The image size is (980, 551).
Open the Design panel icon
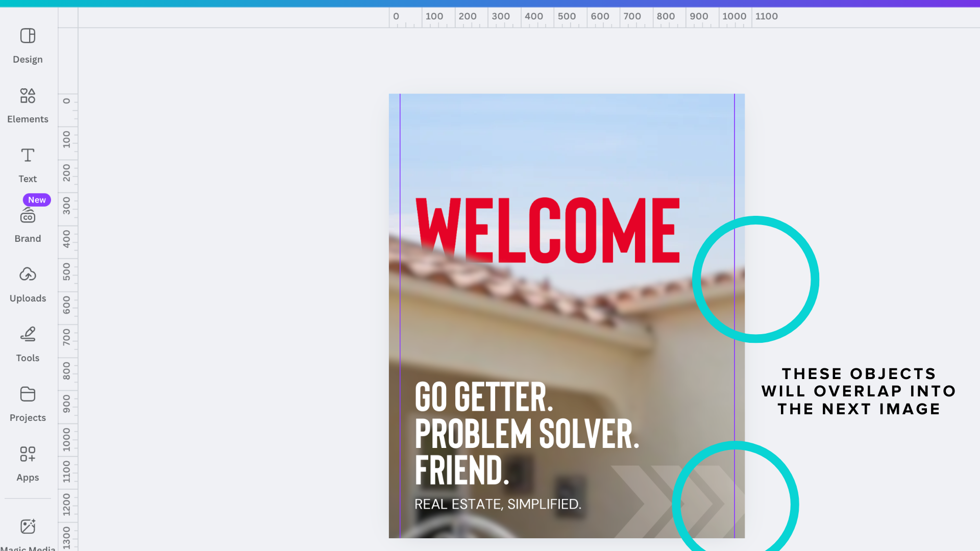pos(28,36)
